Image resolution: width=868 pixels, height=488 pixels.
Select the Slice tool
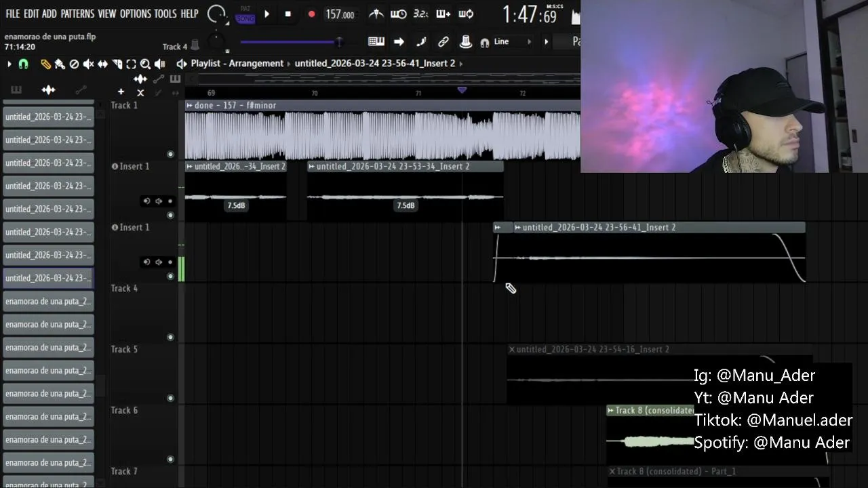tap(117, 64)
